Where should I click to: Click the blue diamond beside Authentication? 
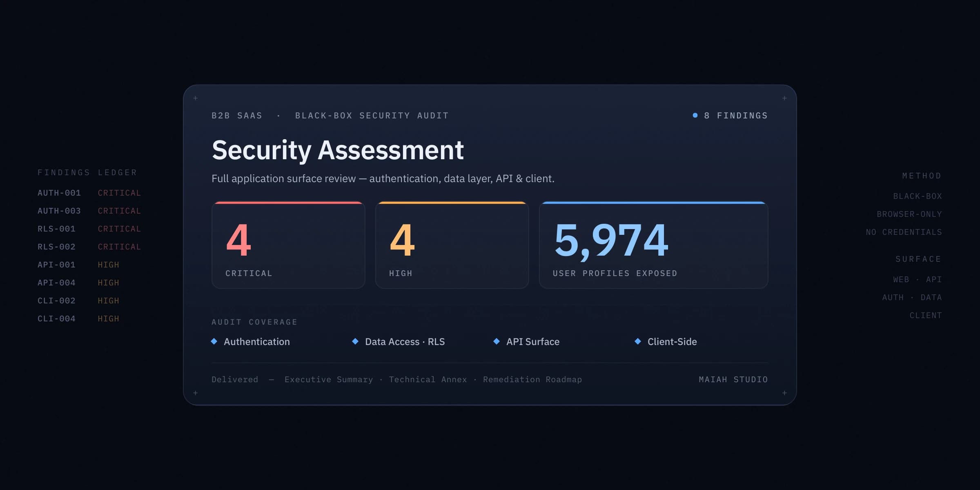click(214, 341)
